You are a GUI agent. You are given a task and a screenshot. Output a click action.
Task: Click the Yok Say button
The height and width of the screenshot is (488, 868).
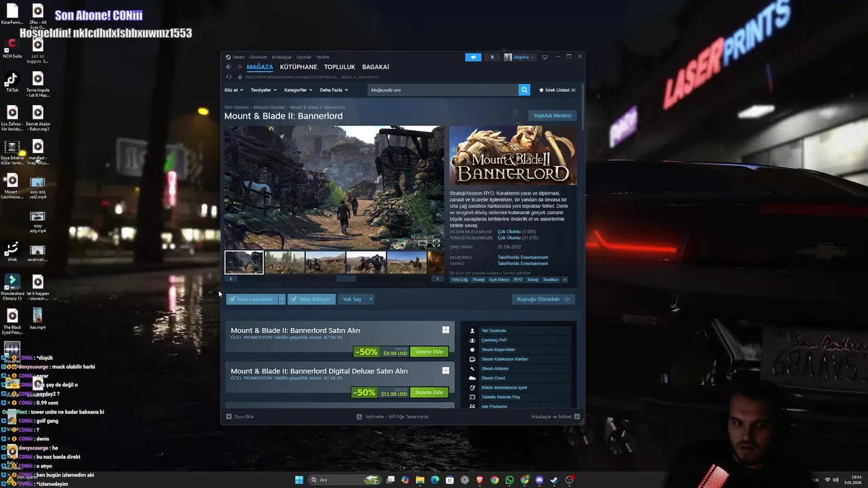pyautogui.click(x=352, y=299)
